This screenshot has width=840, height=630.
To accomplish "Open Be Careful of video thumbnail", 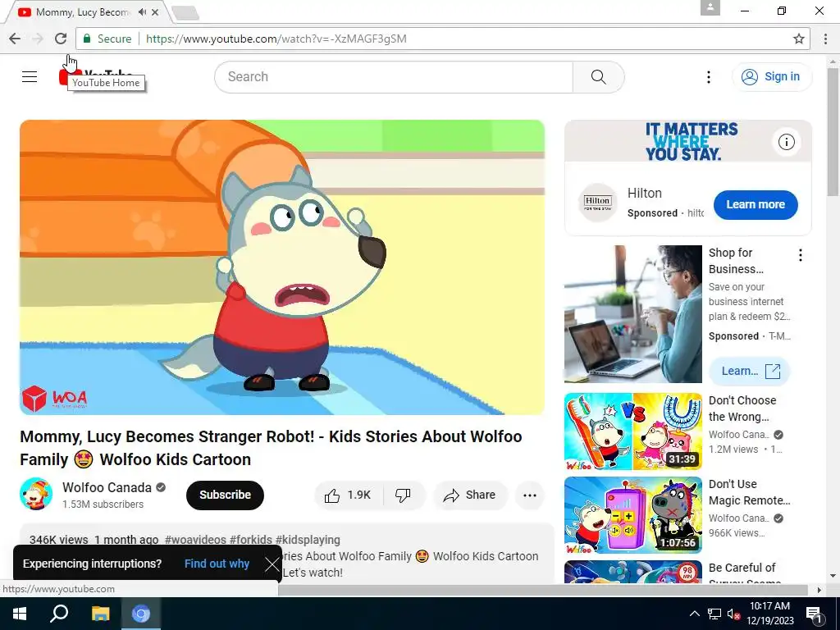I will 632,572.
